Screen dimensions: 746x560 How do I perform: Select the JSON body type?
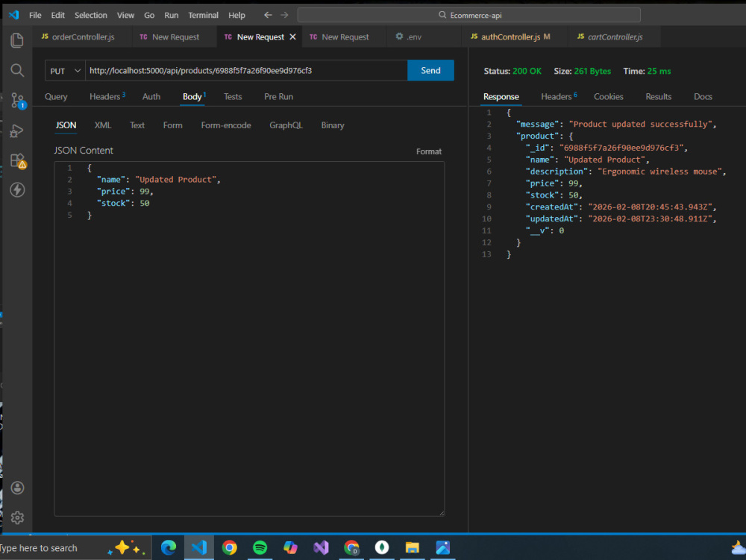click(66, 125)
